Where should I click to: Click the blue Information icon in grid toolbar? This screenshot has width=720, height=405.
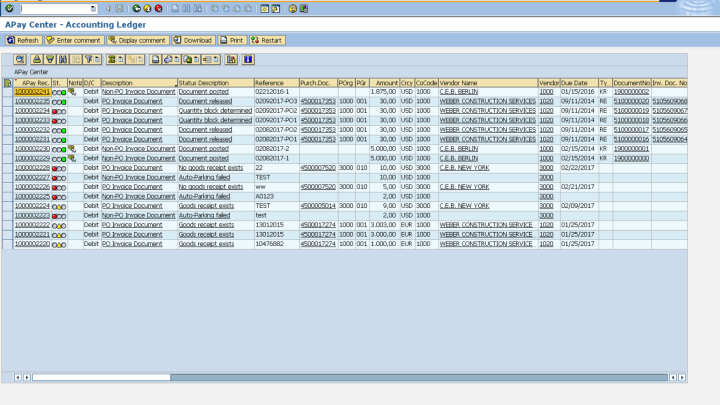[248, 59]
